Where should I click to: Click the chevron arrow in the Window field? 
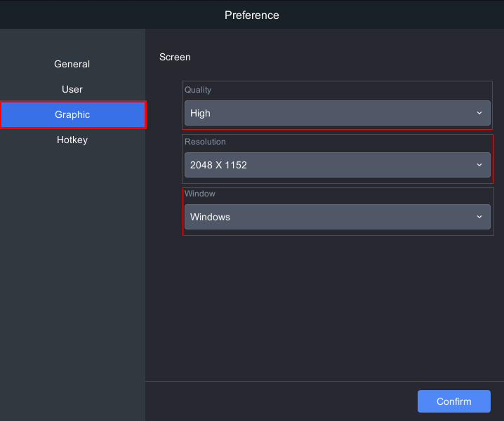(x=479, y=217)
